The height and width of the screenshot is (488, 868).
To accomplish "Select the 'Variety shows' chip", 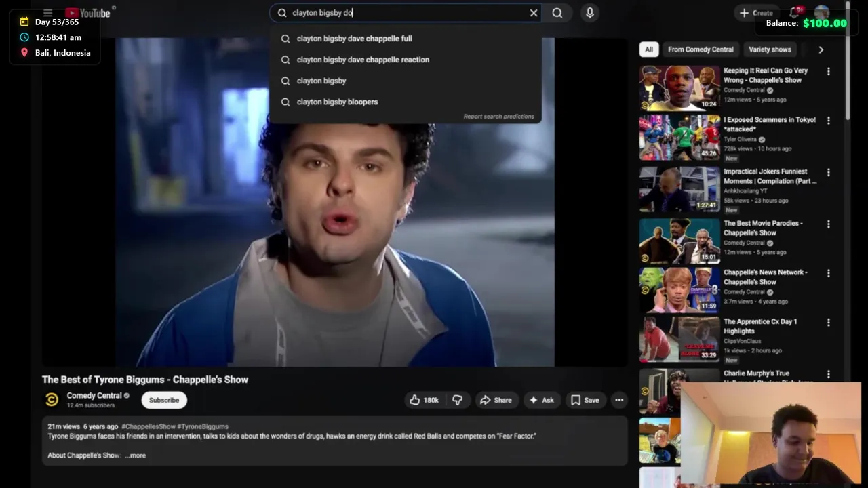I will 770,49.
